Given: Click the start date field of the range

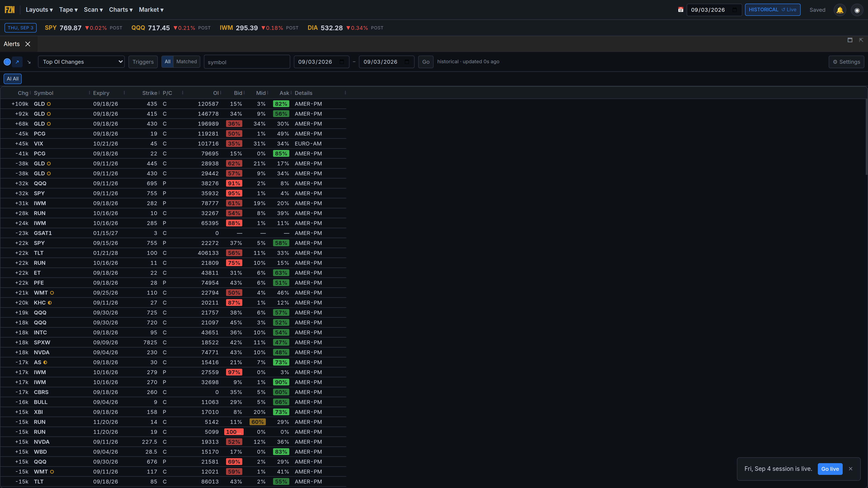Looking at the screenshot, I should (321, 62).
